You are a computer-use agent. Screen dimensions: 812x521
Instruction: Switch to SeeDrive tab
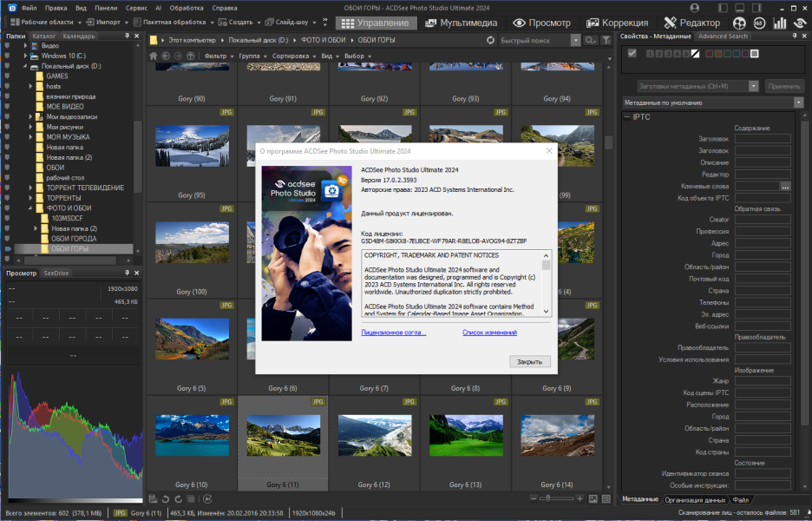tap(56, 273)
